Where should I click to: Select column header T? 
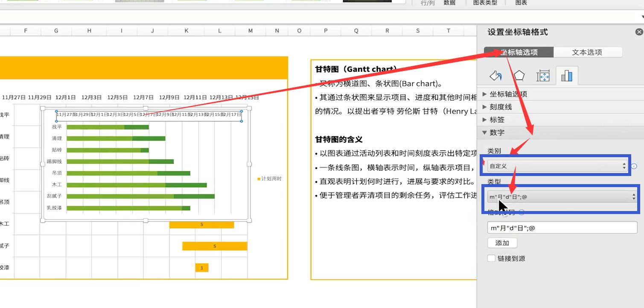coord(449,31)
